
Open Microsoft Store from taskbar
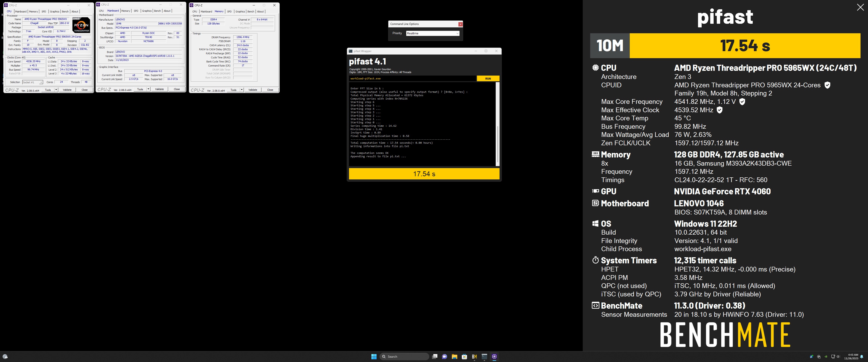pyautogui.click(x=464, y=357)
